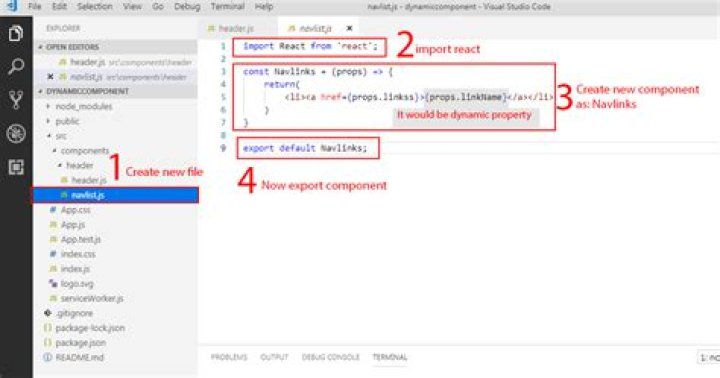Click the EXPLORER panel title
Viewport: 720px width, 378px height.
(63, 28)
